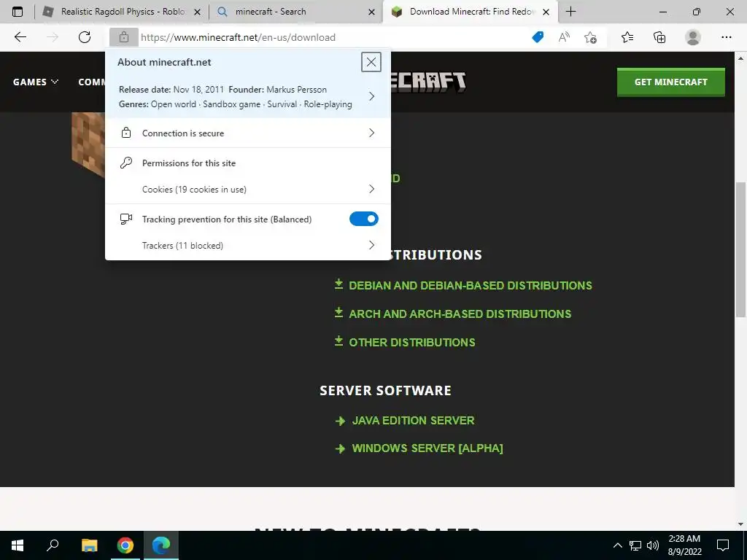Open Google Chrome from taskbar
The height and width of the screenshot is (560, 747).
click(x=125, y=545)
